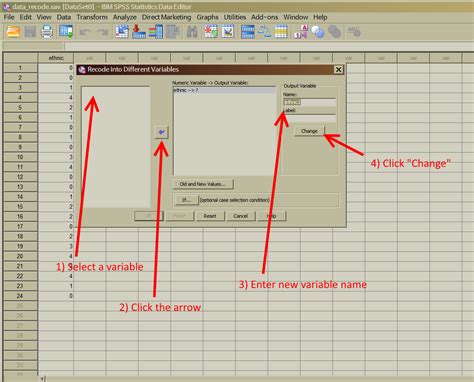Click the blue arrow to move variable
The image size is (474, 382).
click(161, 132)
